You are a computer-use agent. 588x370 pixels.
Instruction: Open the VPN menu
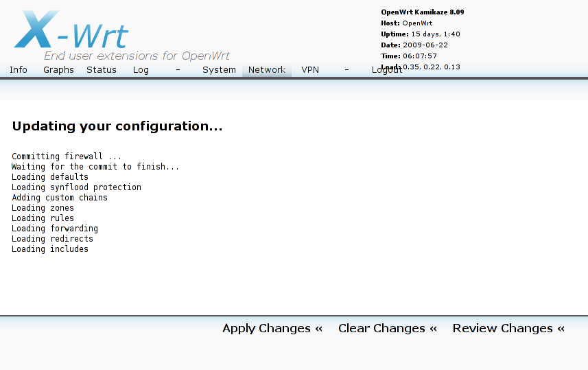point(310,70)
